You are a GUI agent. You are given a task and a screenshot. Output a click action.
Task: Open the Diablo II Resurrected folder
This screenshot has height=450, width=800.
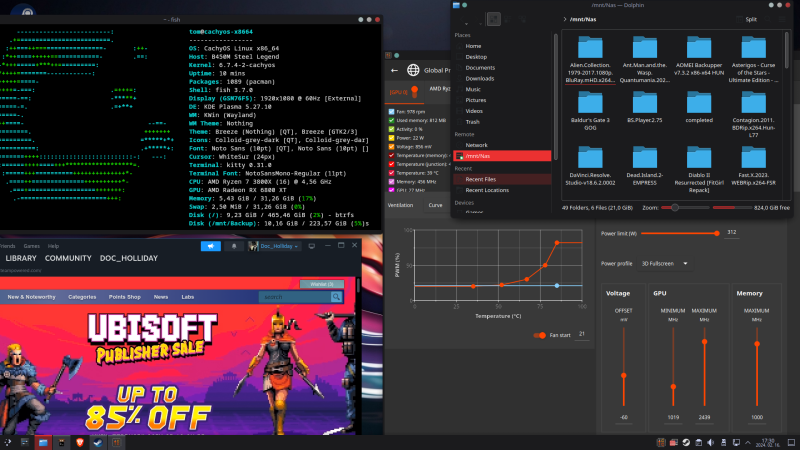pos(698,170)
